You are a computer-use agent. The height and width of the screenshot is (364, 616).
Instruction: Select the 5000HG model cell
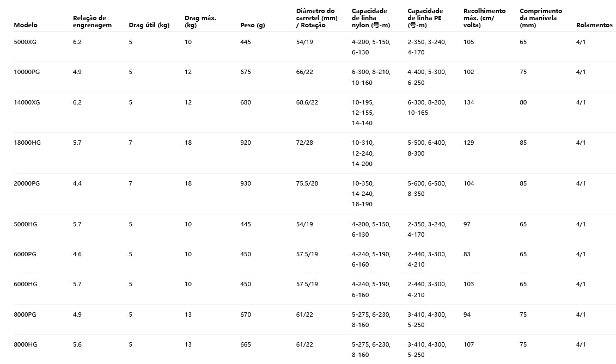pos(26,224)
